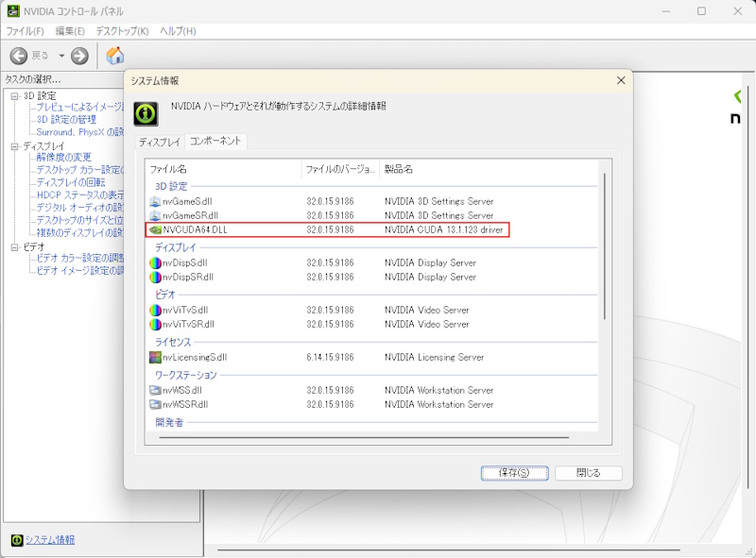This screenshot has width=756, height=558.
Task: Click the nvViTvS.dll file icon
Action: tap(155, 311)
